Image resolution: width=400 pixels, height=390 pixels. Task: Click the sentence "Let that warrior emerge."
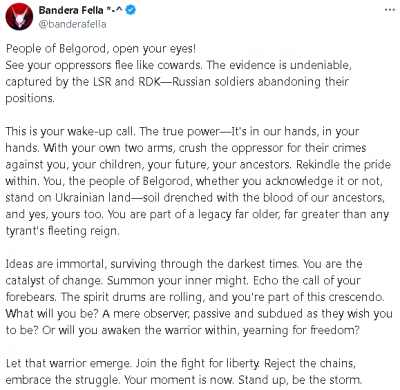(x=68, y=363)
